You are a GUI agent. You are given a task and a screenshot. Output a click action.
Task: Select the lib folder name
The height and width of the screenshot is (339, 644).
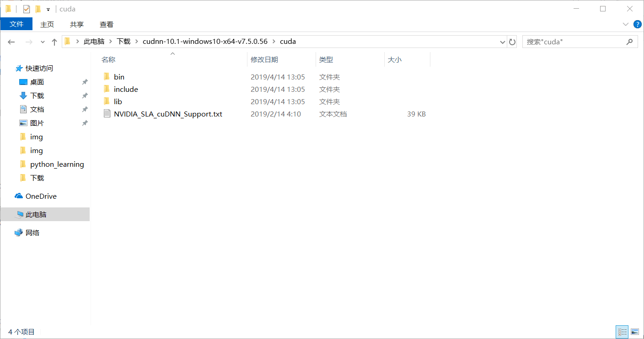[x=118, y=101]
